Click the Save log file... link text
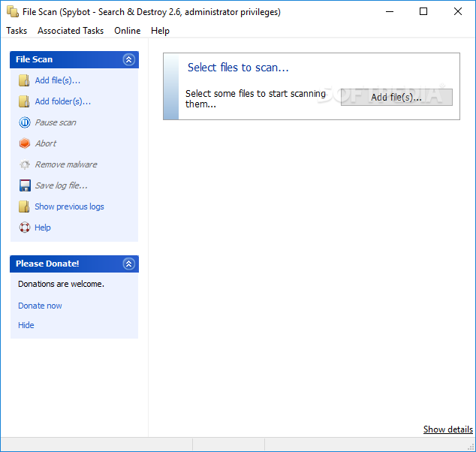The height and width of the screenshot is (452, 476). coord(61,185)
